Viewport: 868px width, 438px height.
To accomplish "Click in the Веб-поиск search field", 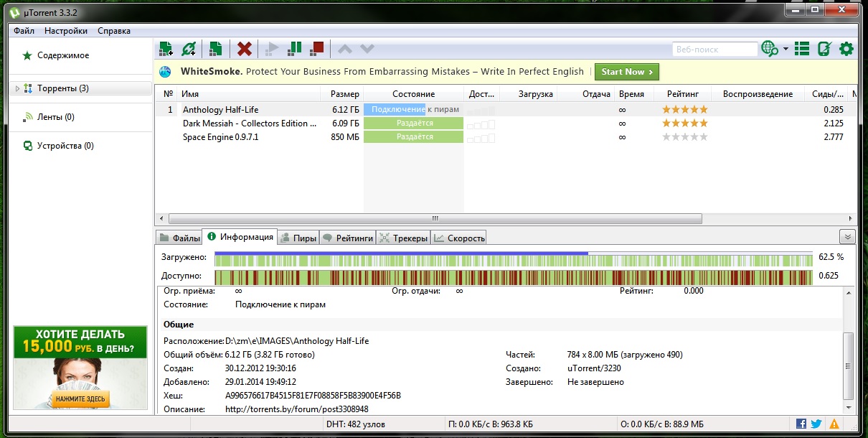I will [x=714, y=49].
